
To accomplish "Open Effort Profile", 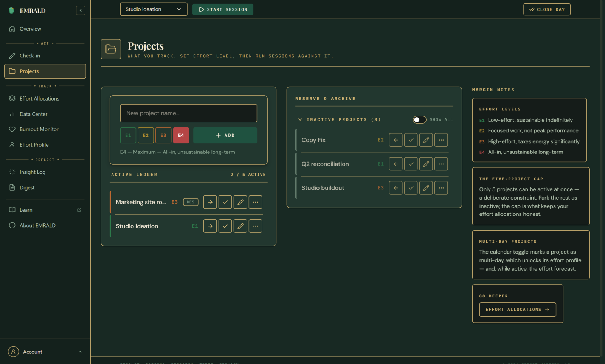I will click(x=45, y=145).
